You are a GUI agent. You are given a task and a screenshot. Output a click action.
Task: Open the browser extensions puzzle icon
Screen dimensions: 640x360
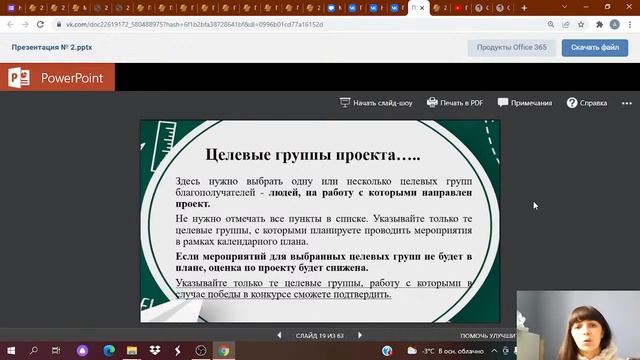599,24
